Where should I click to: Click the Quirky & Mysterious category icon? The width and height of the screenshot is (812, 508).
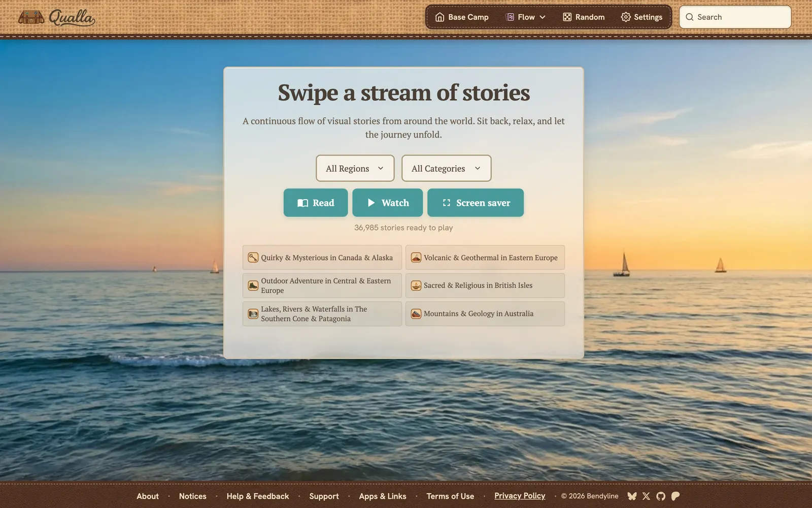tap(253, 258)
